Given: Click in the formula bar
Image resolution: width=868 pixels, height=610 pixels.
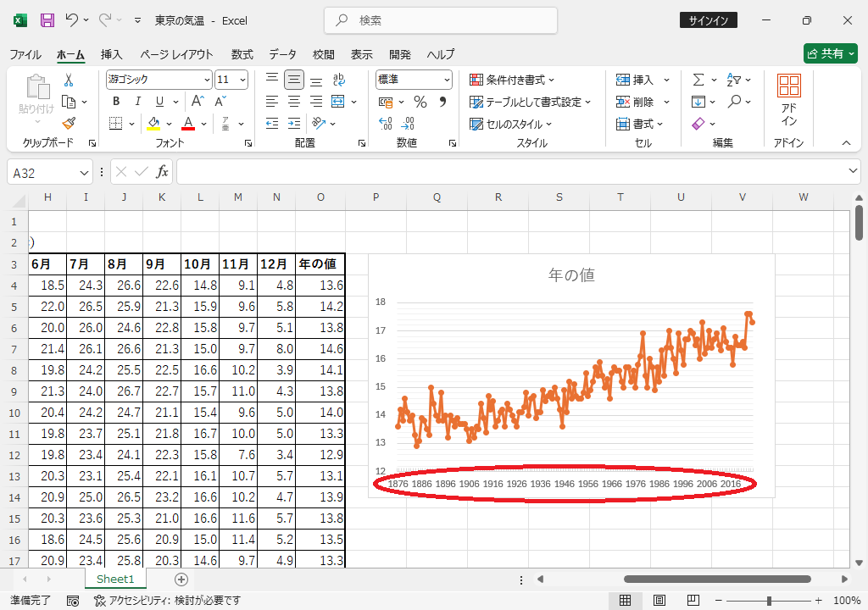Looking at the screenshot, I should click(511, 172).
